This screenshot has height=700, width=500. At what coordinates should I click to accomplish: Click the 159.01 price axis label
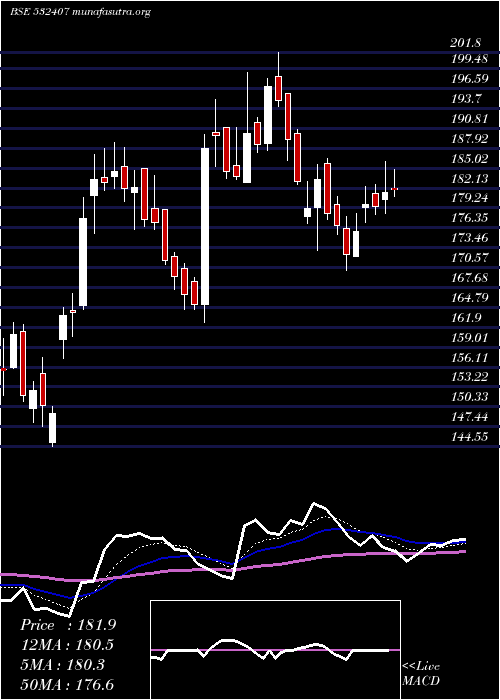pyautogui.click(x=468, y=338)
